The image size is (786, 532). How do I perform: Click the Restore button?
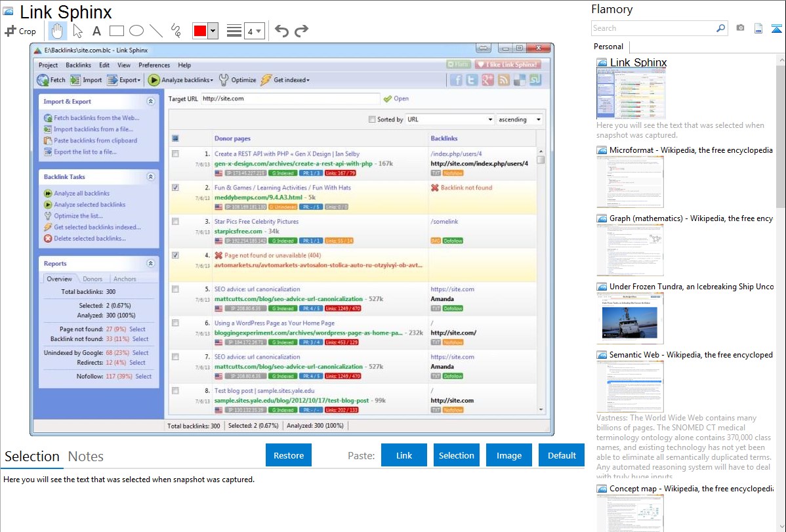tap(289, 455)
